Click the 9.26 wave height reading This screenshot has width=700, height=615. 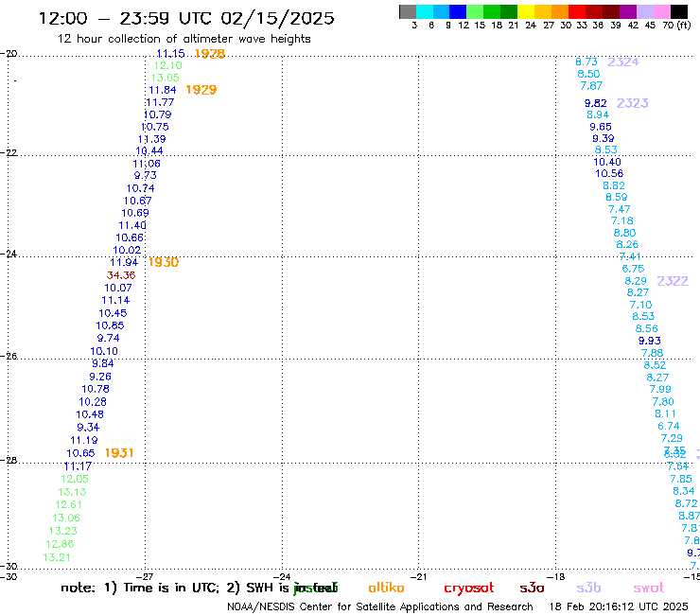[x=100, y=377]
